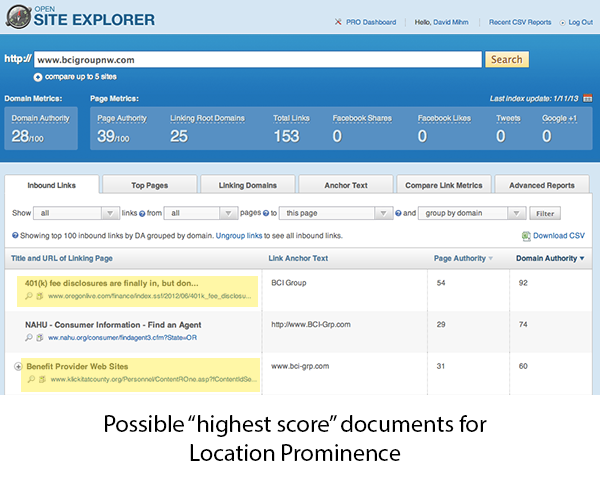Click the Log Out icon in header

[x=562, y=21]
